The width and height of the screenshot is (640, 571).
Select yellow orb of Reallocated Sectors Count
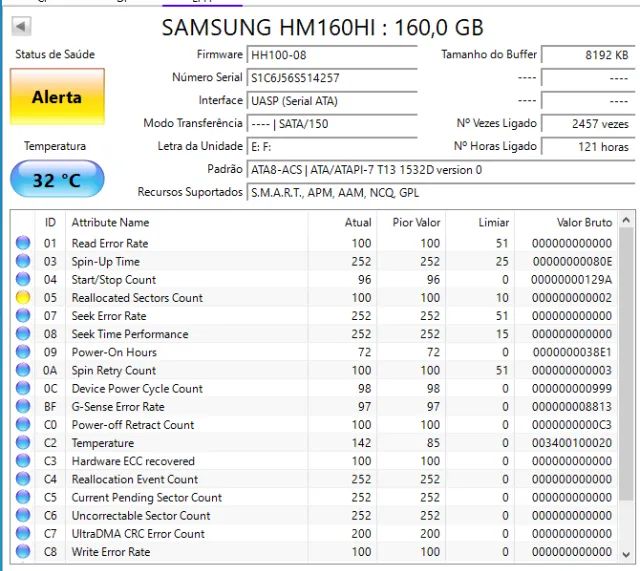(x=23, y=298)
